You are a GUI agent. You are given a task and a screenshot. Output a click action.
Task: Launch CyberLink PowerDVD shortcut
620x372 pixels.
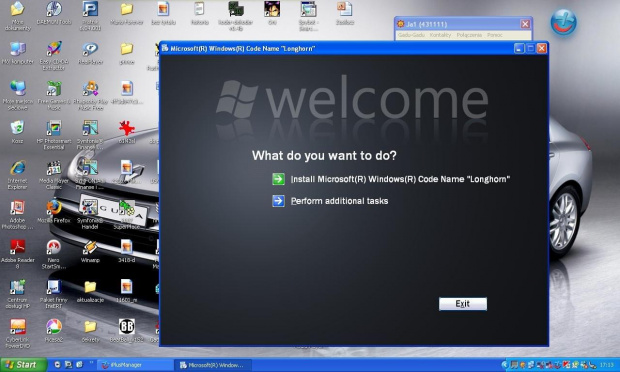click(x=17, y=334)
